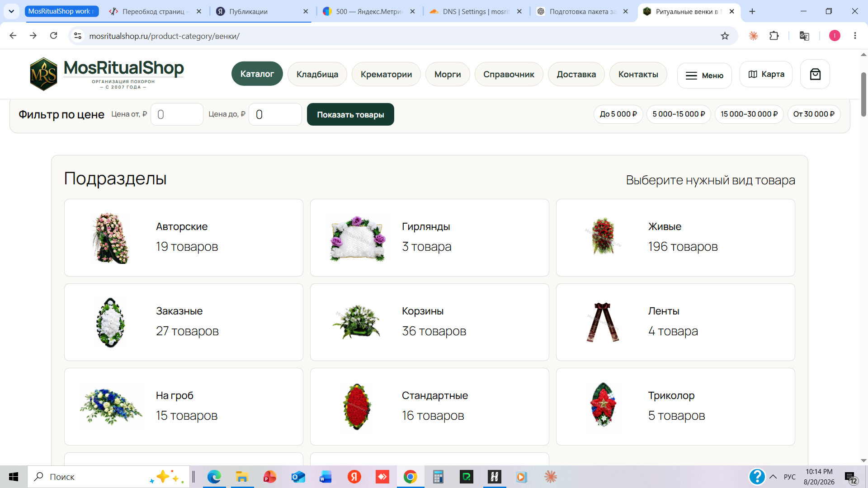Focus the Цена от input field
Image resolution: width=868 pixels, height=488 pixels.
tap(177, 114)
